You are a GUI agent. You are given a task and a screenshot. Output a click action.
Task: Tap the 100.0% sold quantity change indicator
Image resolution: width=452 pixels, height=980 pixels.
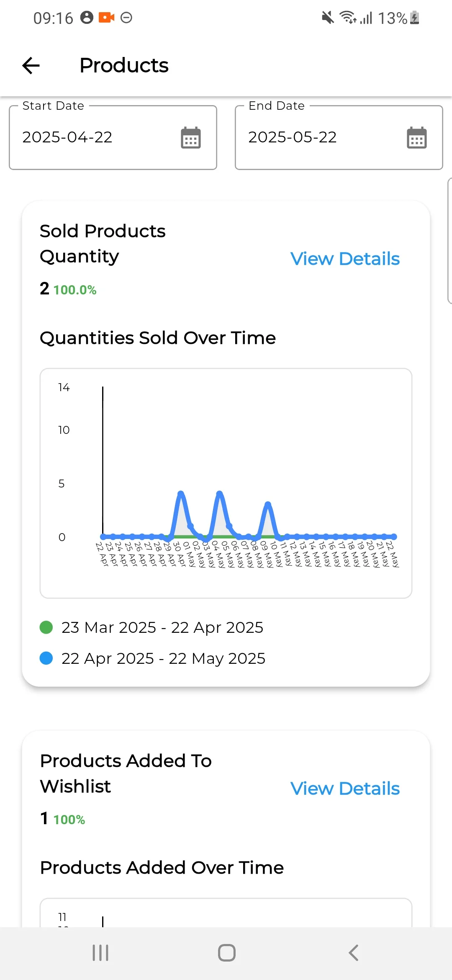[x=75, y=290]
